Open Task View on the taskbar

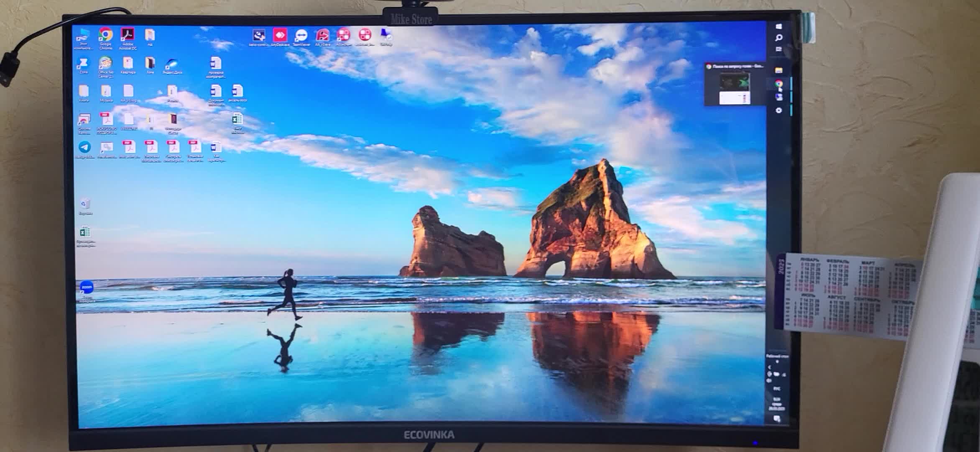coord(778,49)
